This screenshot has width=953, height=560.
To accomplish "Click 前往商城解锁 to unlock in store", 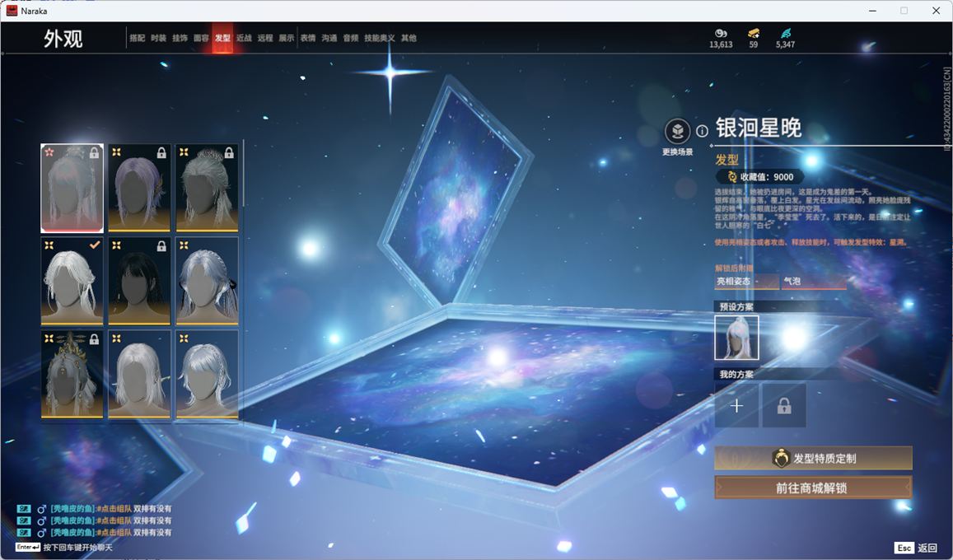I will point(813,488).
